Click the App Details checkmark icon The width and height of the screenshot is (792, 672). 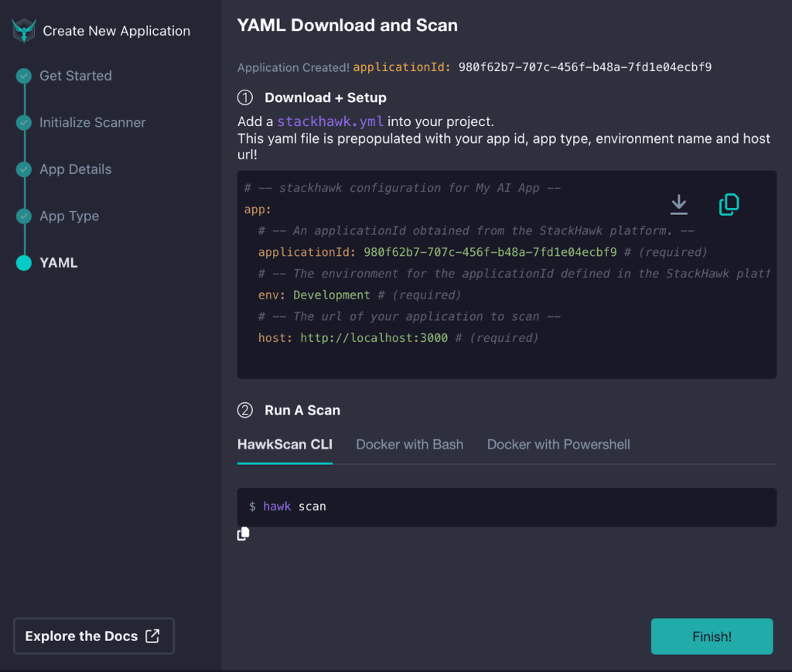pyautogui.click(x=24, y=169)
